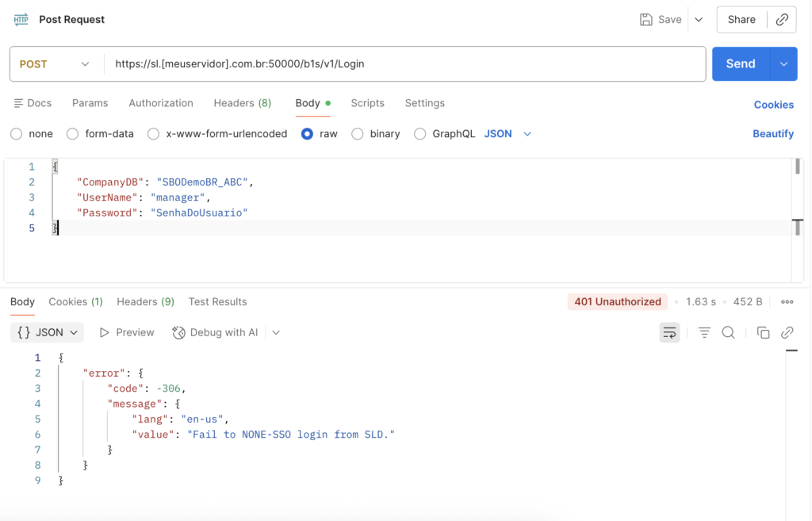Open the Send button dropdown arrow

point(783,64)
